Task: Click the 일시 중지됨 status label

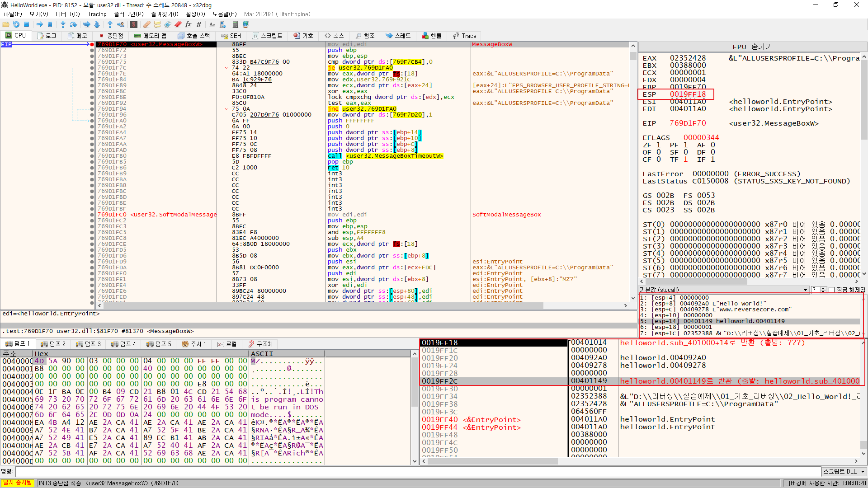Action: point(18,483)
